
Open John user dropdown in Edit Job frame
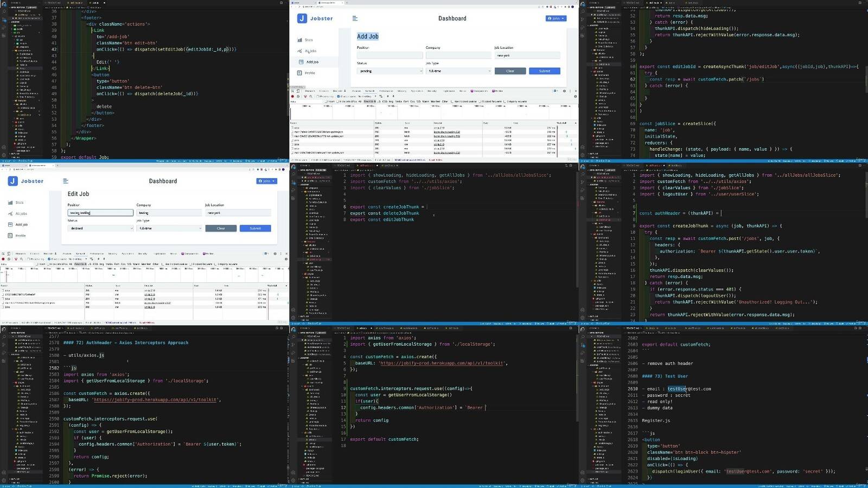[x=266, y=181]
